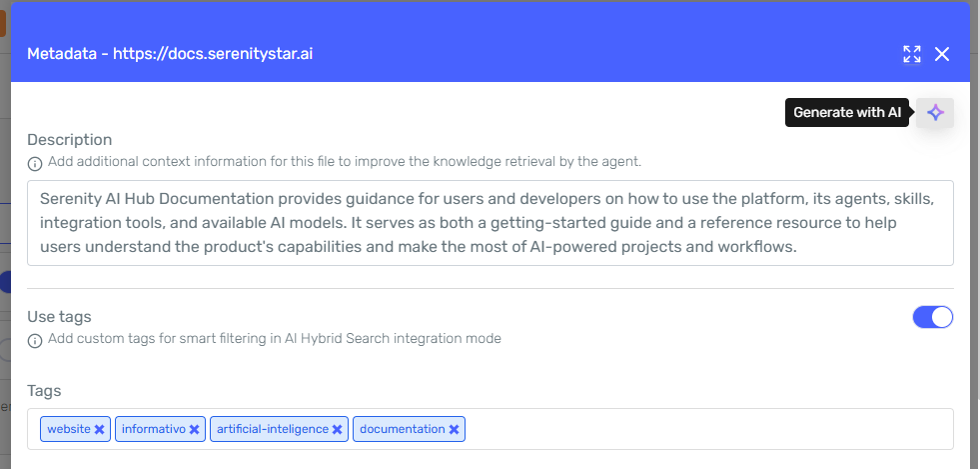Remove the website tag
Viewport: 980px width, 469px height.
click(99, 430)
